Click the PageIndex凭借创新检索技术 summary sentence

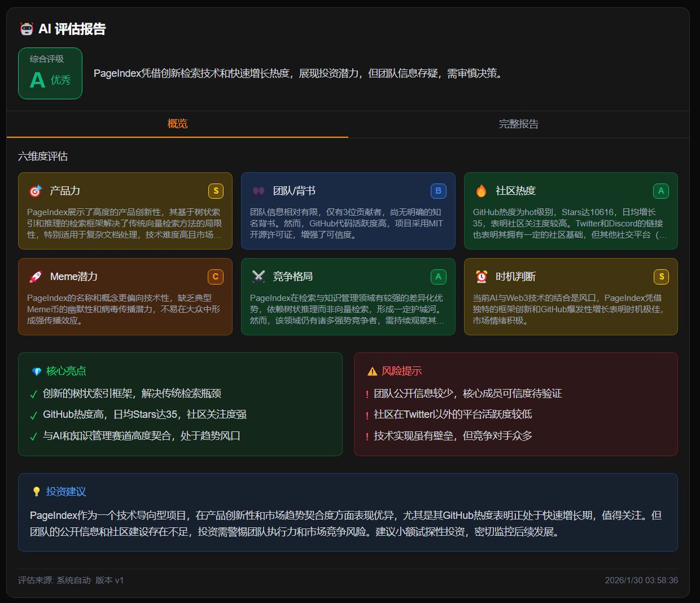(x=298, y=73)
